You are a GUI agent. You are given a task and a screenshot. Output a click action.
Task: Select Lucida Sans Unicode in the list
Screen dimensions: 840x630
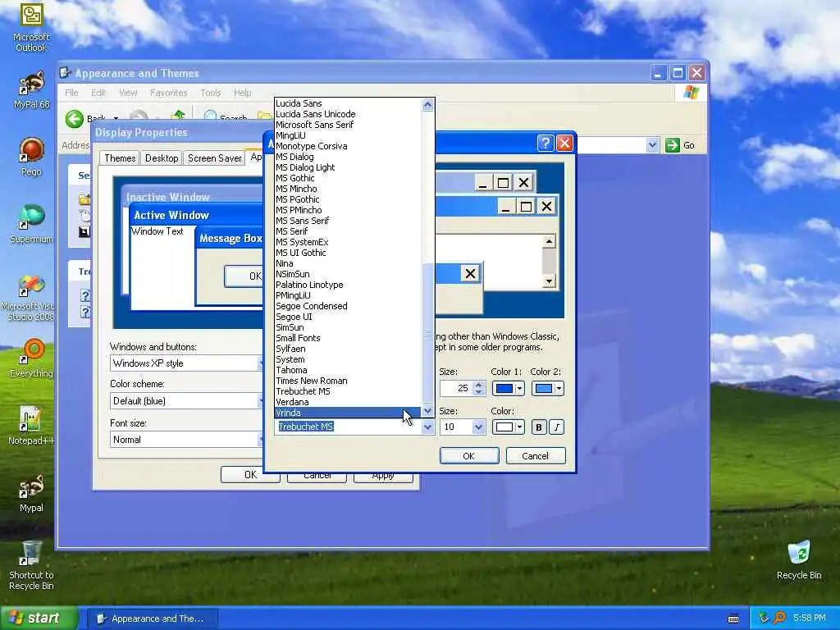[348, 114]
